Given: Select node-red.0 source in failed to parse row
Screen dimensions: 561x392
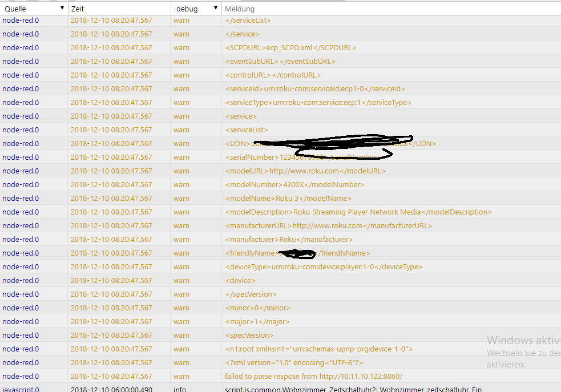Looking at the screenshot, I should 21,376.
